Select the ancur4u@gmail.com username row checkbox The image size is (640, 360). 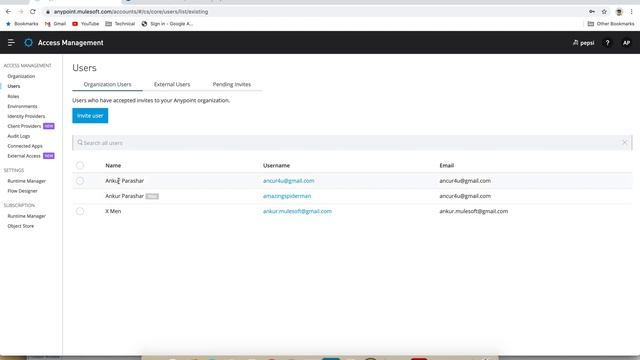(x=80, y=181)
